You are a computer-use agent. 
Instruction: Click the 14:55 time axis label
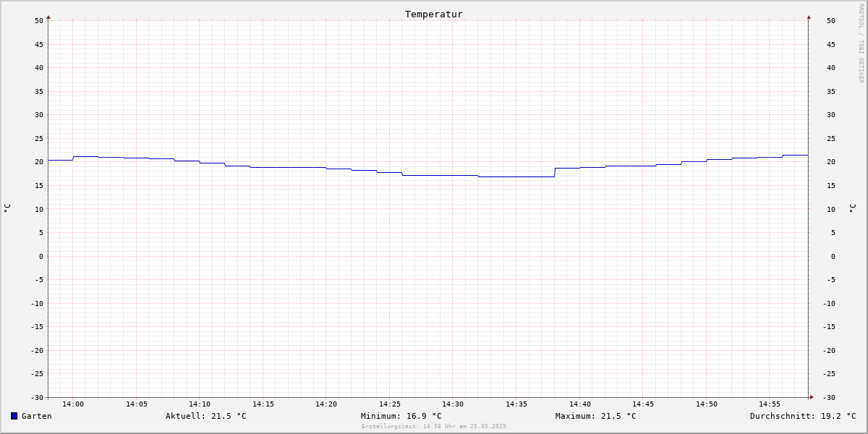770,404
